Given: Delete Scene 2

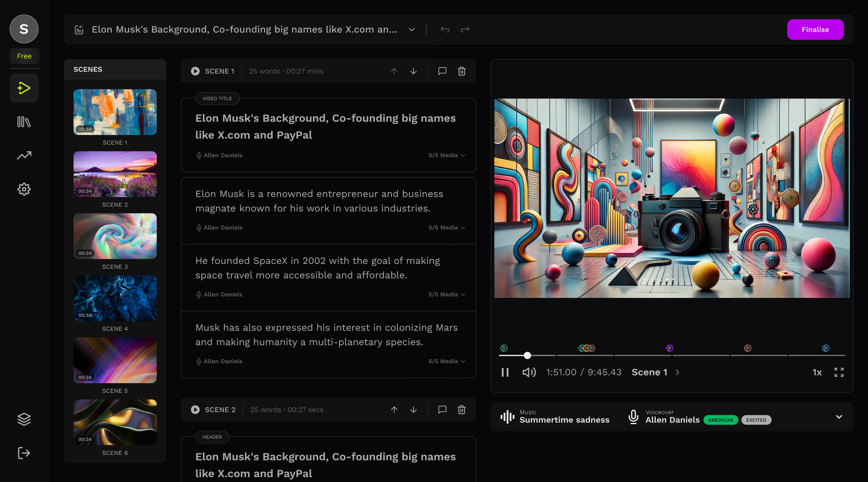Looking at the screenshot, I should [462, 410].
